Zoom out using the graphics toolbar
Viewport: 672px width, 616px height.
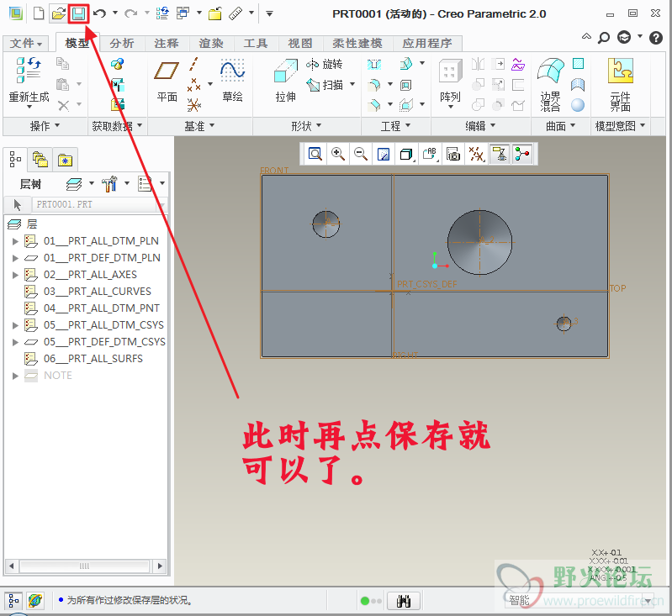[361, 154]
